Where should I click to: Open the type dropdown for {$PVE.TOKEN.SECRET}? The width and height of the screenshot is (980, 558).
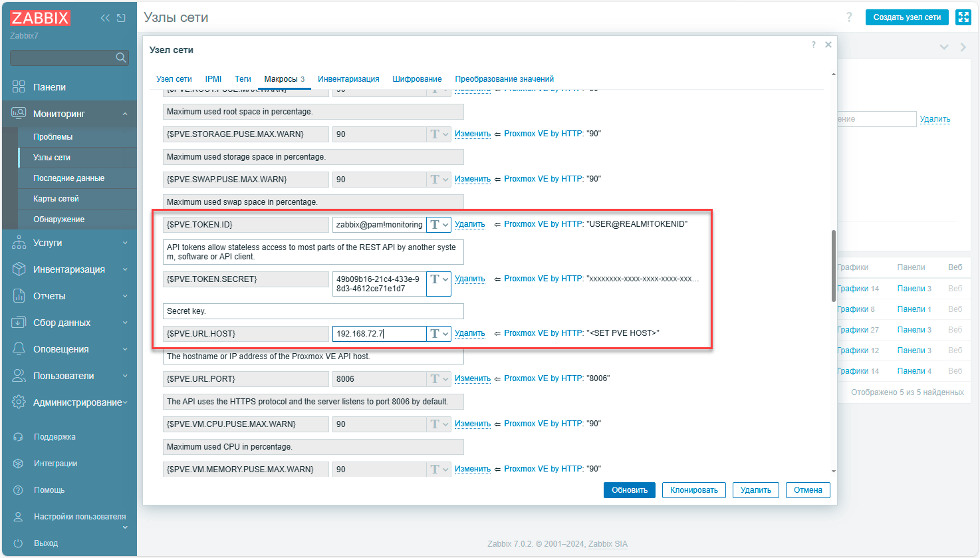pos(439,283)
